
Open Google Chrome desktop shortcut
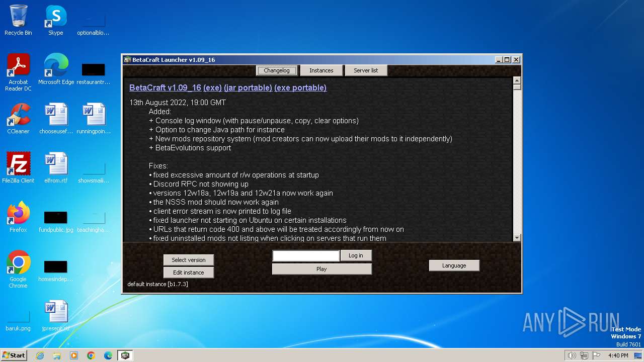[x=18, y=269]
